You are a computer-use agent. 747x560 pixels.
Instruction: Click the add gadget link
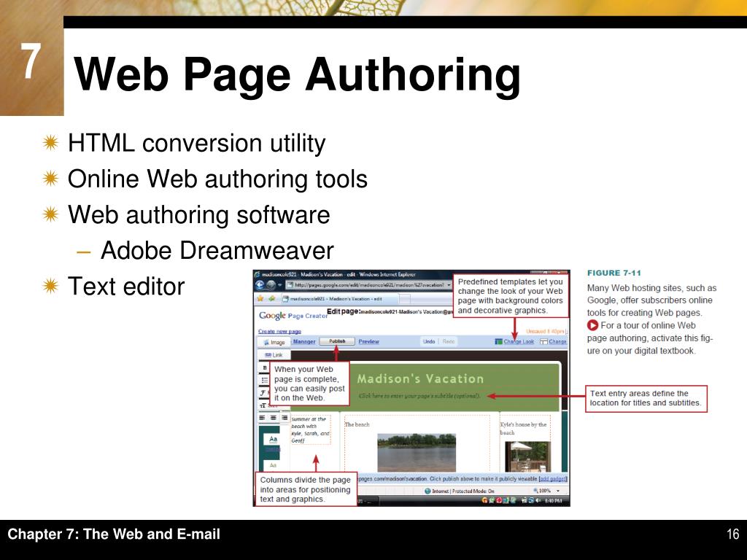click(x=553, y=478)
